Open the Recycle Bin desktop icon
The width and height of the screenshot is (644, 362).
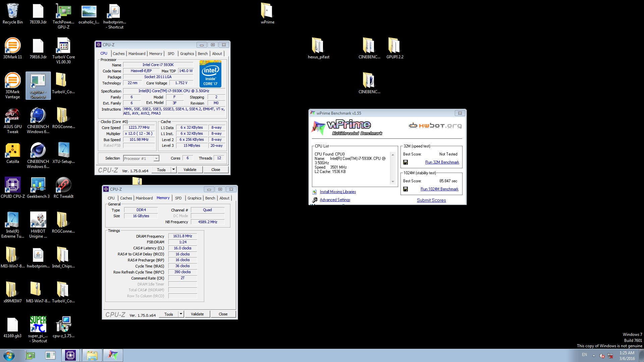pos(13,13)
